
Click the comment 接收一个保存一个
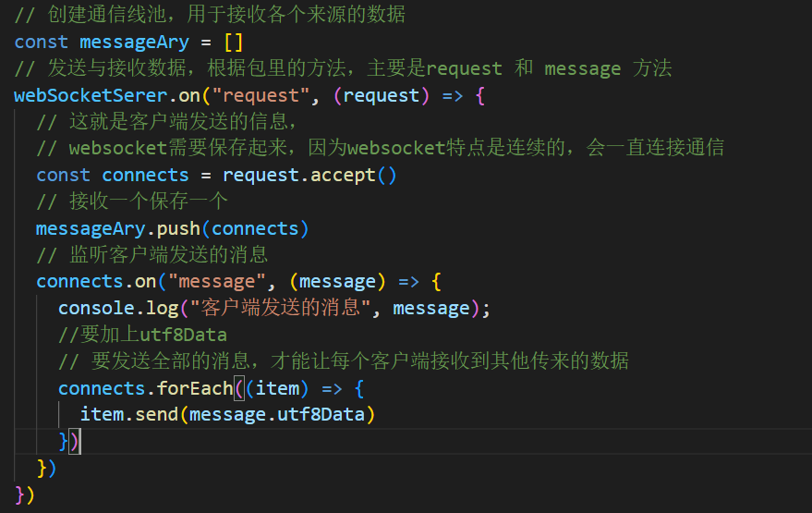coord(131,202)
